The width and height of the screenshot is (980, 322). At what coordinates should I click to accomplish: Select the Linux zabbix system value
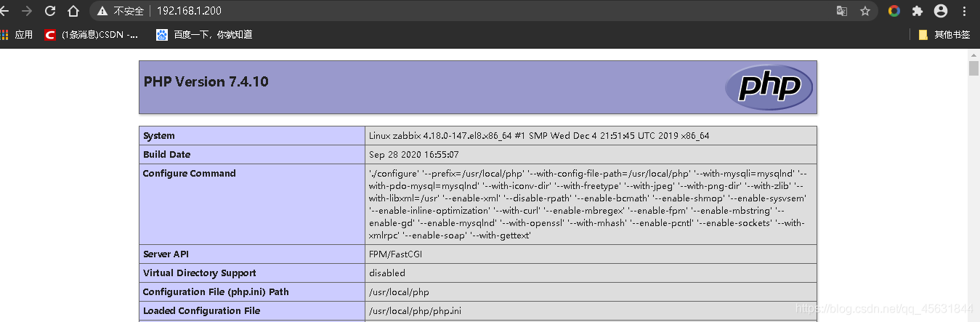tap(539, 136)
